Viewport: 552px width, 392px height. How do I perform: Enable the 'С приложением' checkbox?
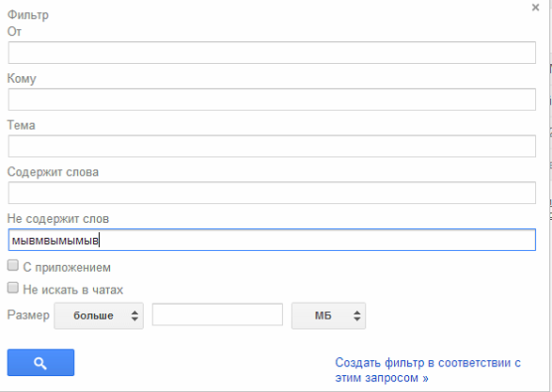point(13,265)
